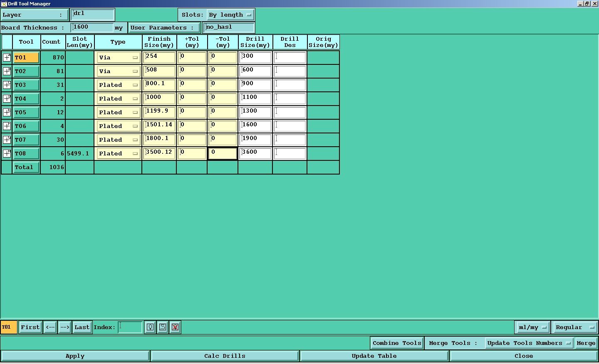Click -Tol field for T08 row
The image size is (599, 364).
(x=223, y=153)
